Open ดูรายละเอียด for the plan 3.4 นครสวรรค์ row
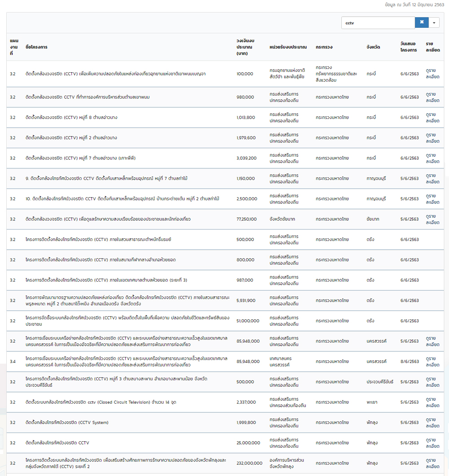Image resolution: width=449 pixels, height=476 pixels. click(433, 361)
